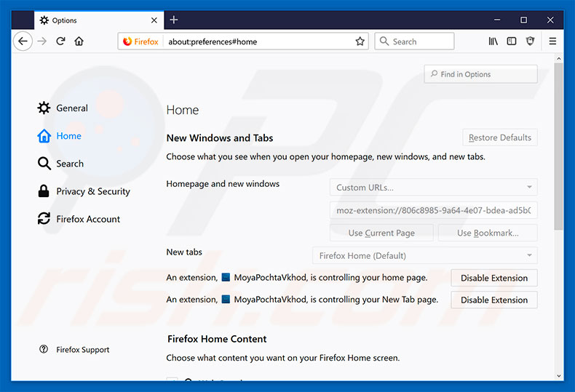
Task: Focus the Find in Options search field
Action: tap(481, 74)
